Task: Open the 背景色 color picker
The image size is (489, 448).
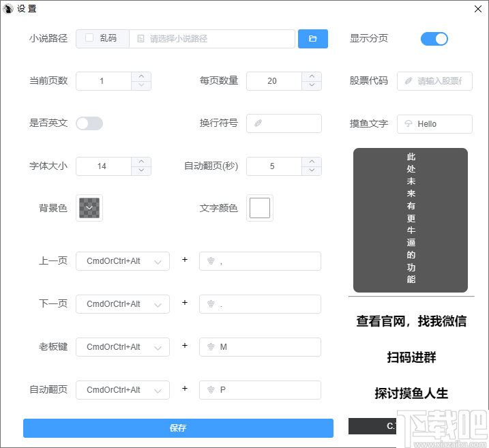Action: 89,208
